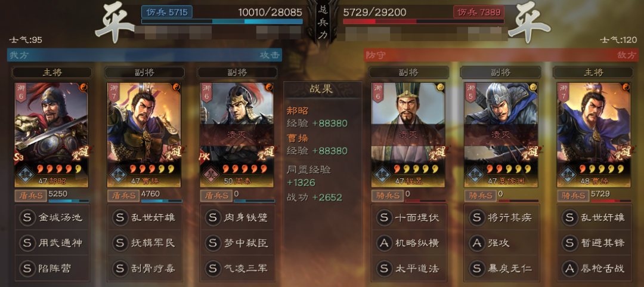Viewport: 644px width, 287px height.
Task: Select the 夏侯渊 enemy general card
Action: (501, 135)
